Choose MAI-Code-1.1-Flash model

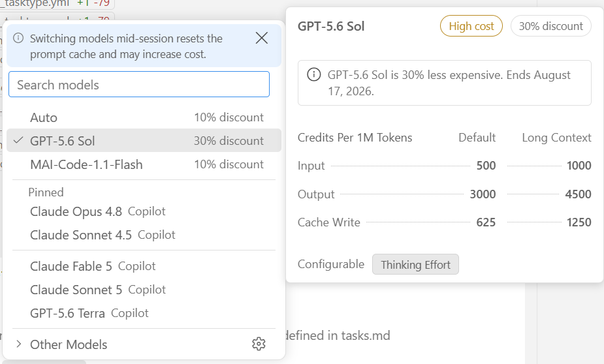[144, 164]
